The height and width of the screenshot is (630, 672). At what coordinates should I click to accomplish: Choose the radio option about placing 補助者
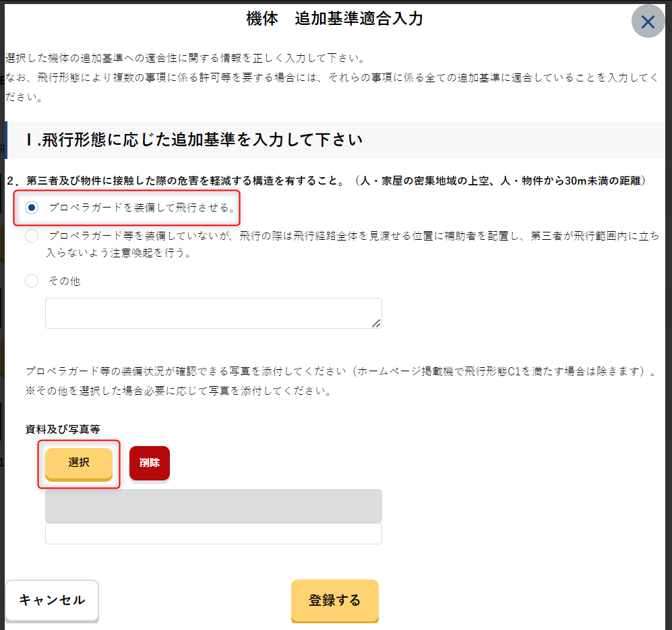pos(32,236)
